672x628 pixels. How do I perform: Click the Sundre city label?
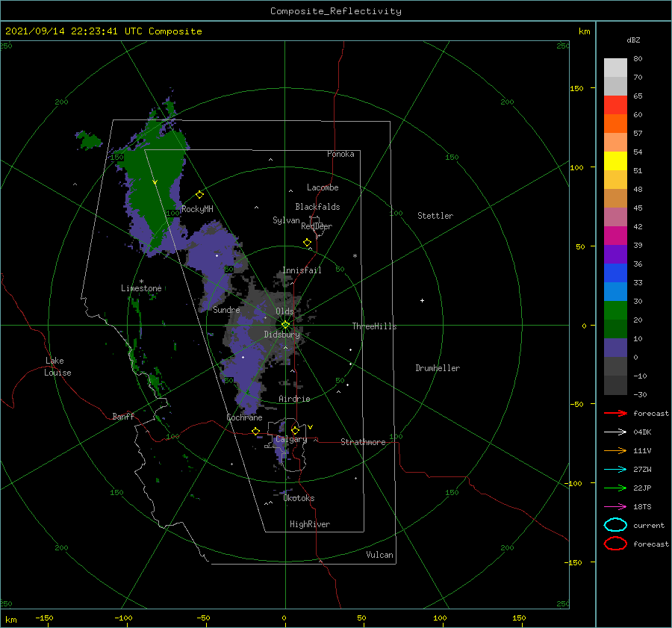click(x=226, y=309)
